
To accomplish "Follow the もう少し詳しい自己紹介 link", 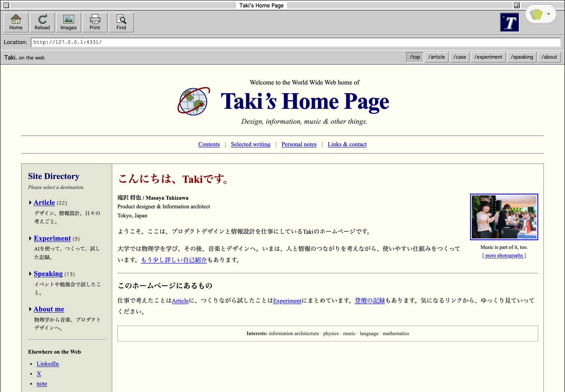I will 174,260.
